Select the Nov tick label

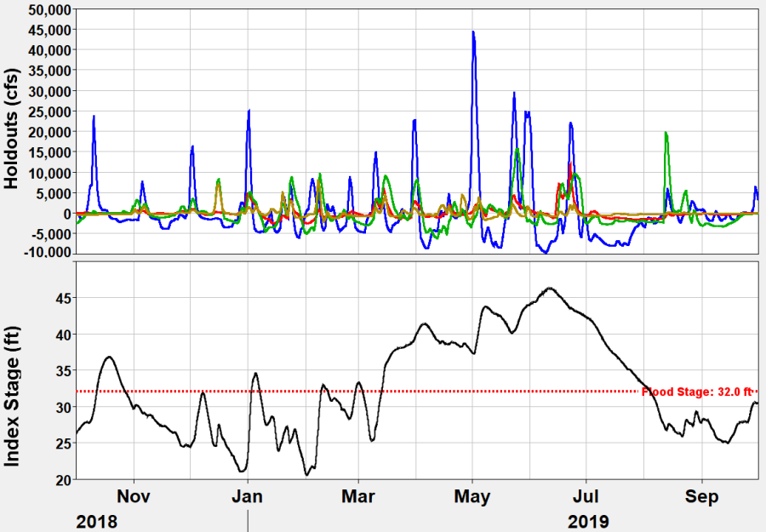[134, 496]
